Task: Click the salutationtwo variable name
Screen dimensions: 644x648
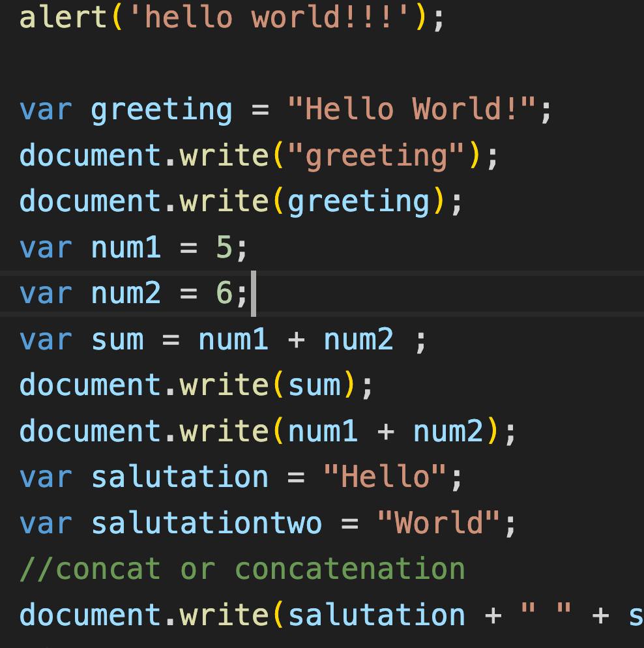Action: 206,523
